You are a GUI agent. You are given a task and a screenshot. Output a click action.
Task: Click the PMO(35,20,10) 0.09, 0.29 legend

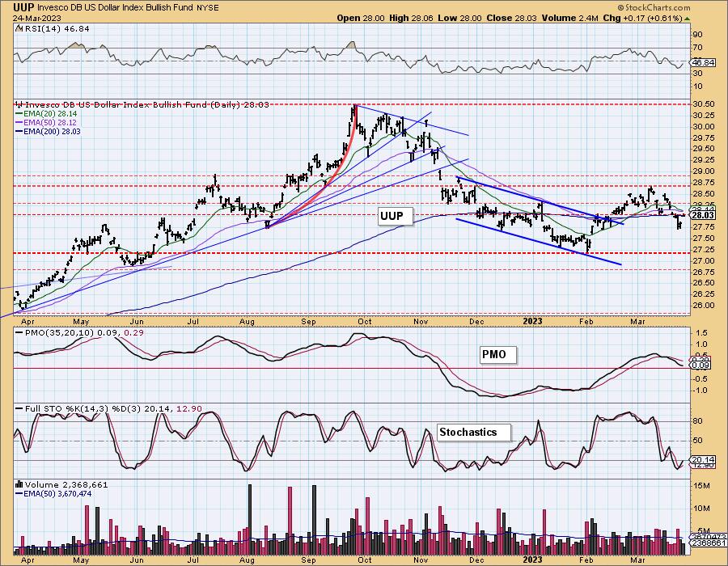click(x=79, y=332)
